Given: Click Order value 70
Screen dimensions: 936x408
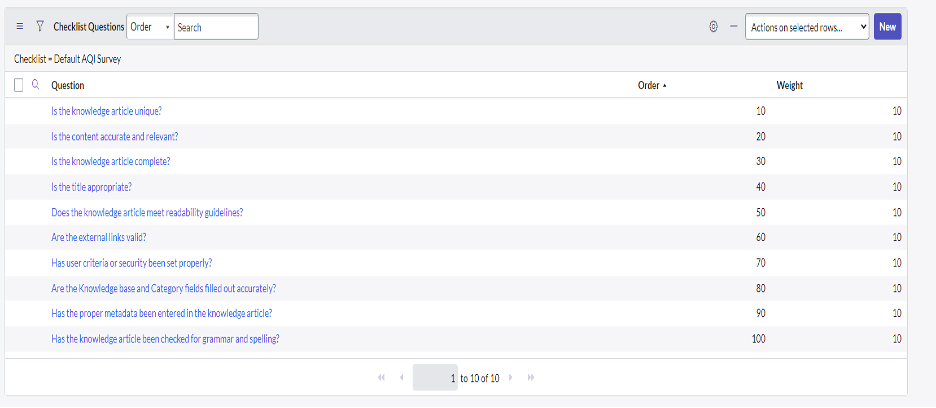Looking at the screenshot, I should click(x=760, y=263).
